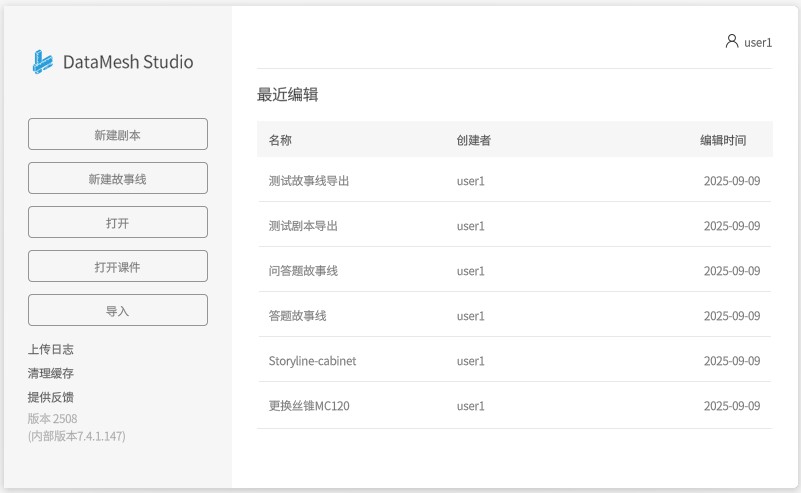Click the 新建剧本 button
801x493 pixels.
click(x=118, y=134)
